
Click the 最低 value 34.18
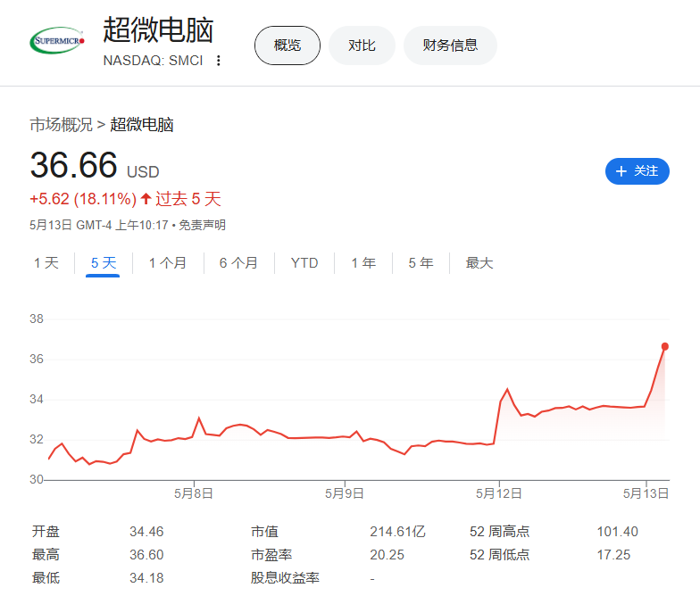pyautogui.click(x=146, y=578)
